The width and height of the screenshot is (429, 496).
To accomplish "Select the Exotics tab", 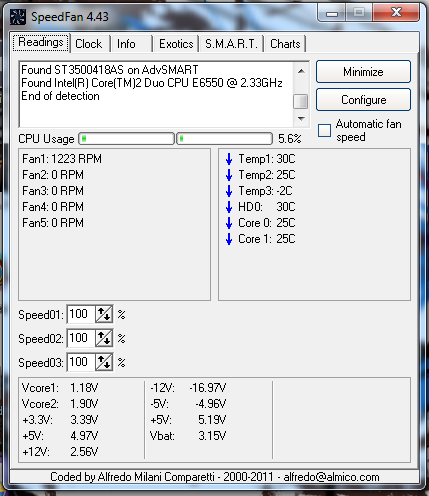I will (176, 44).
